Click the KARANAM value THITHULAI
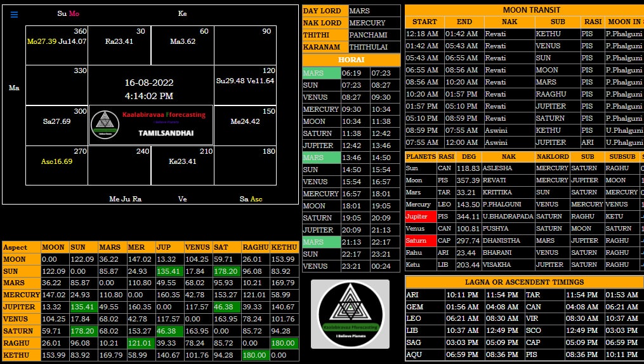 [x=374, y=47]
